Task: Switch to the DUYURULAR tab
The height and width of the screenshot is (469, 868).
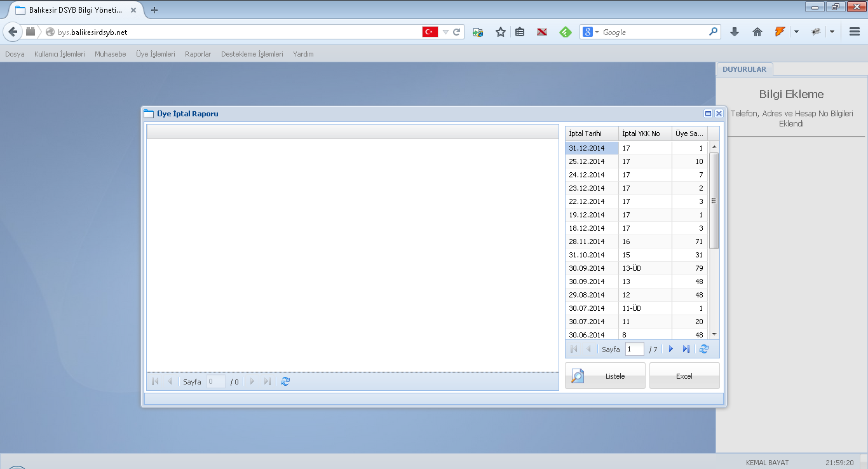Action: click(744, 69)
